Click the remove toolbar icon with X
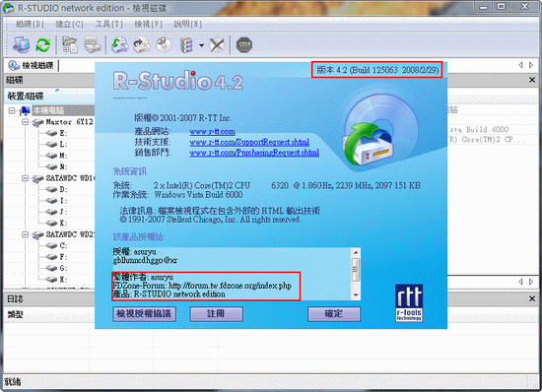The height and width of the screenshot is (392, 542). 217,45
